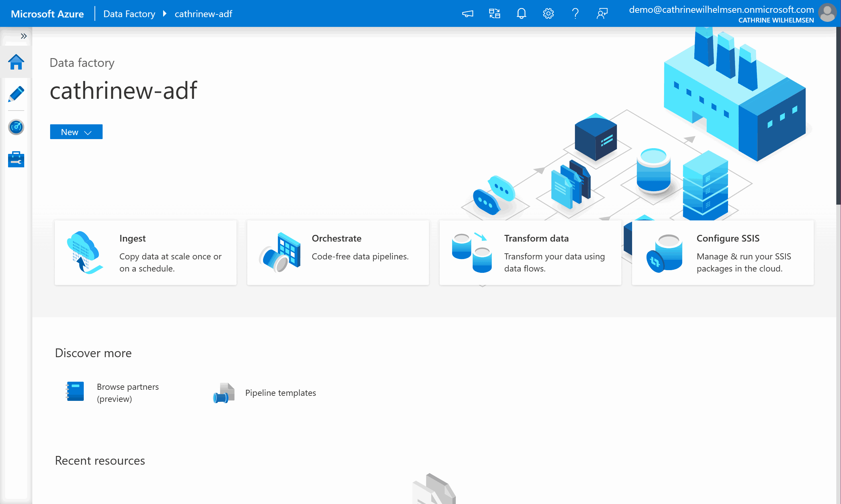The width and height of the screenshot is (841, 504).
Task: Click the page vertical scrollbar
Action: point(838,116)
